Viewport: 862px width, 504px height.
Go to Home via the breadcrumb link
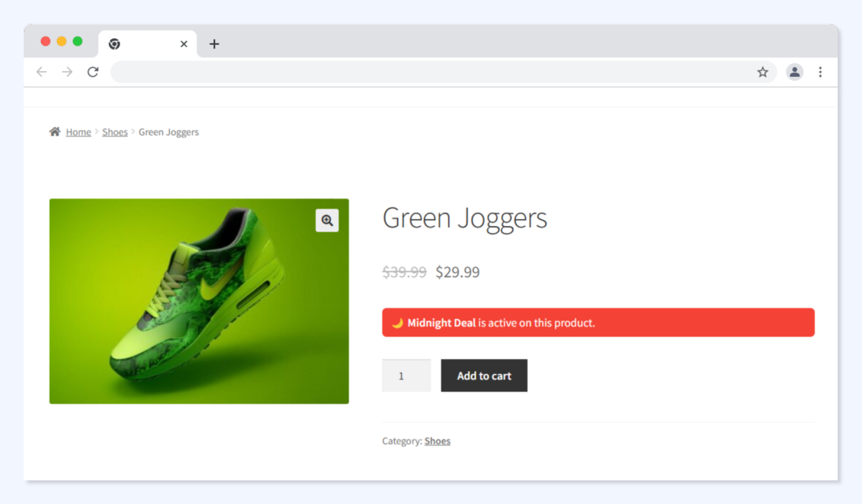[78, 132]
